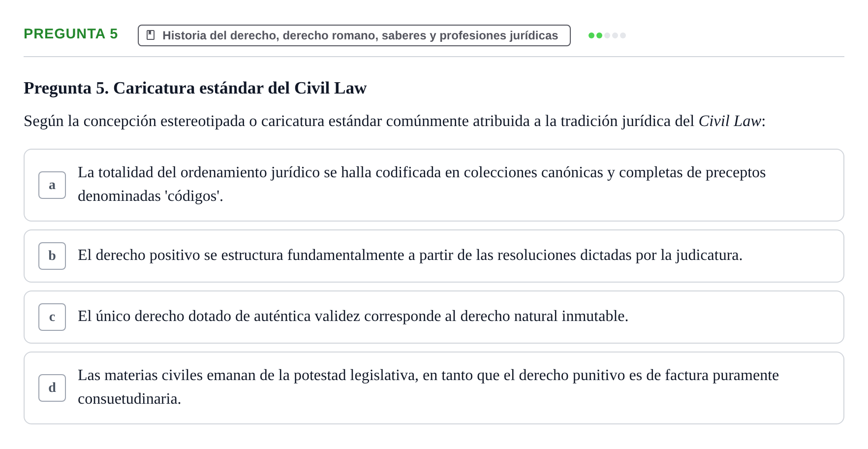Select the answer about derecho punitivo consuetudinario
Image resolution: width=868 pixels, height=449 pixels.
click(x=434, y=388)
